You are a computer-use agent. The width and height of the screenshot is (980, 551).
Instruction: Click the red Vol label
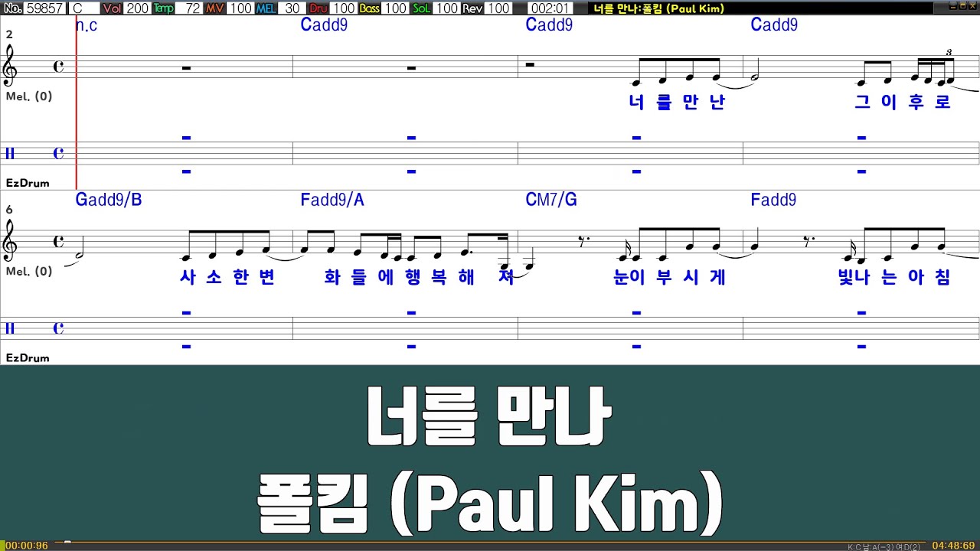(112, 8)
